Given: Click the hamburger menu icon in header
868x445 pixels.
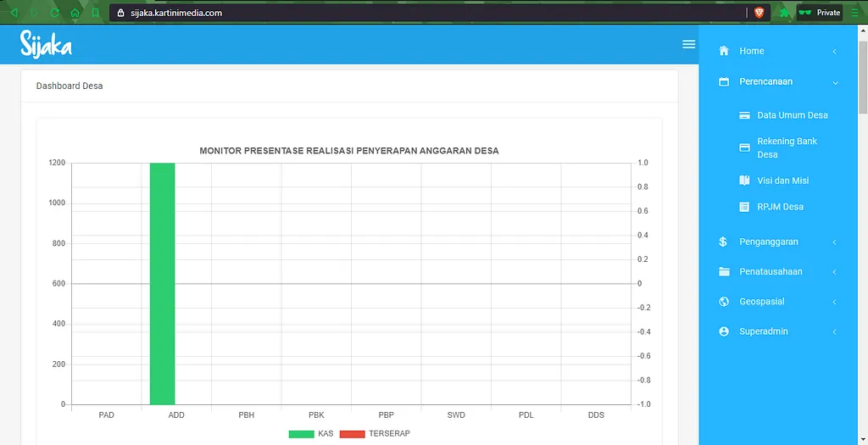Looking at the screenshot, I should (688, 44).
